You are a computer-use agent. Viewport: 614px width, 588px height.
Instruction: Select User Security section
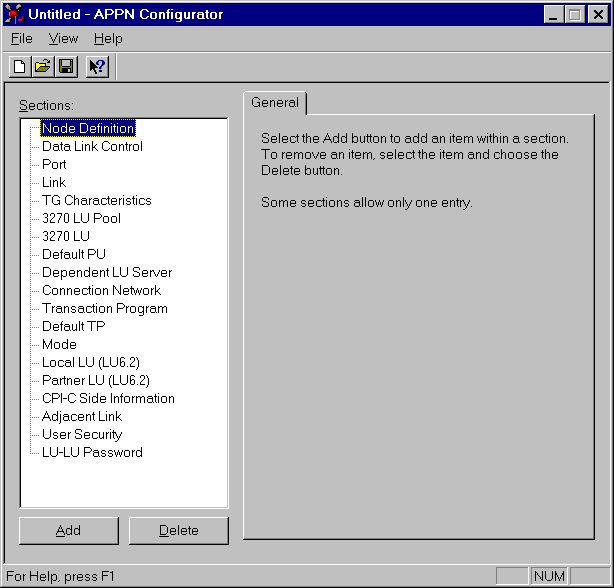click(x=82, y=435)
